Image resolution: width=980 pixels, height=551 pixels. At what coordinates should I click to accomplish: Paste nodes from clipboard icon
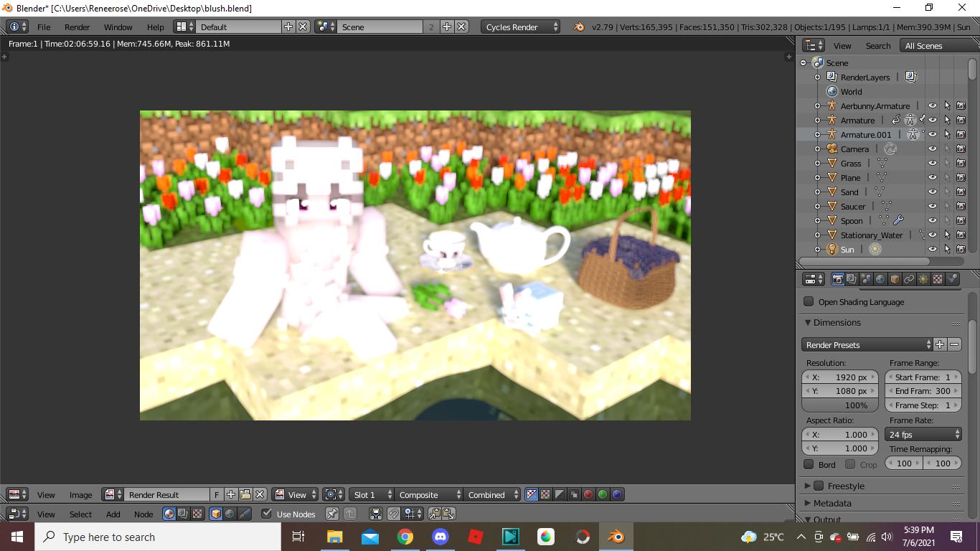coord(449,514)
